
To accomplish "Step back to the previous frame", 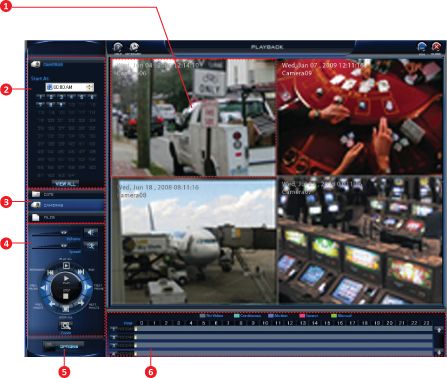I will (44, 287).
